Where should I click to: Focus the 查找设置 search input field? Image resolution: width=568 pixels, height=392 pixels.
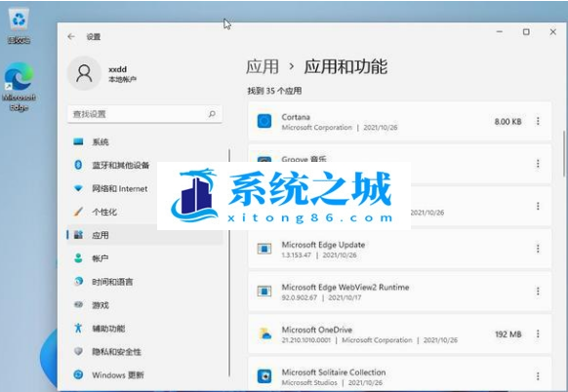144,114
